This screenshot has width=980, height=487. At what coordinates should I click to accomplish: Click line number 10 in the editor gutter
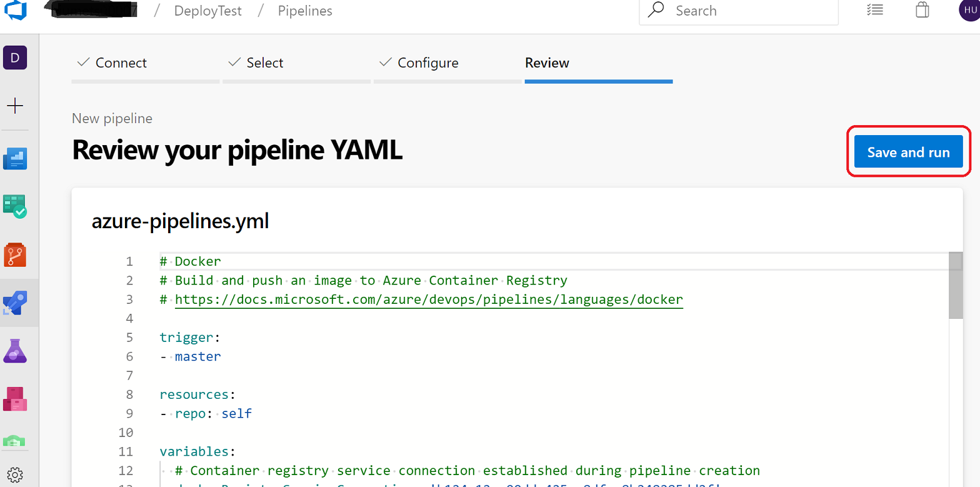(x=126, y=433)
